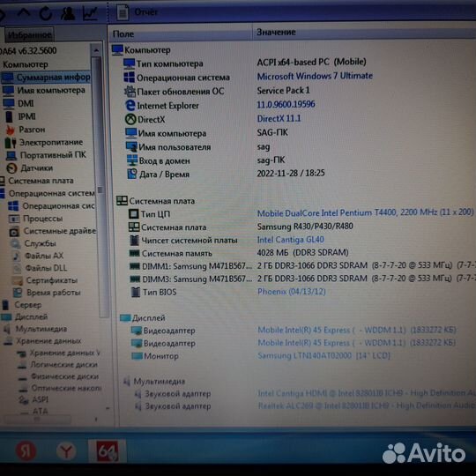Click the Процессы icon in tree
Screen dimensions: 476x476
(x=14, y=219)
